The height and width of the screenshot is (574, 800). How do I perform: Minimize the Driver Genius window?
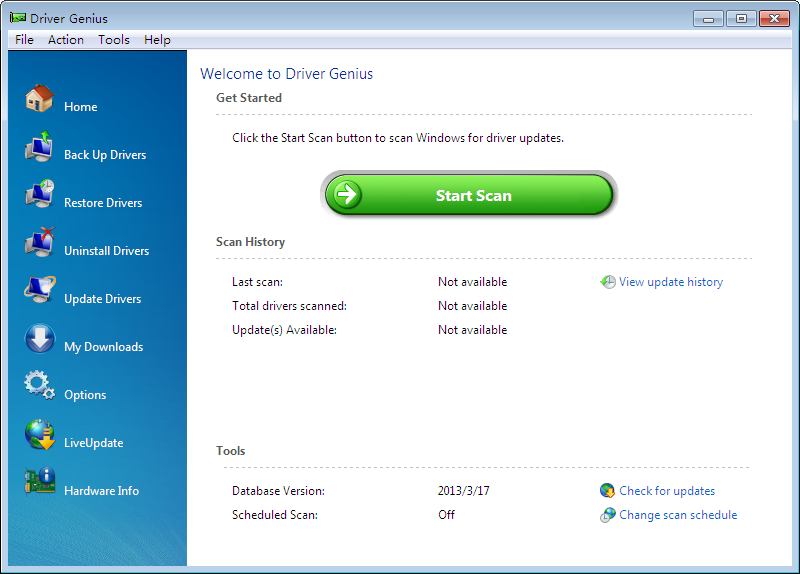[x=708, y=19]
